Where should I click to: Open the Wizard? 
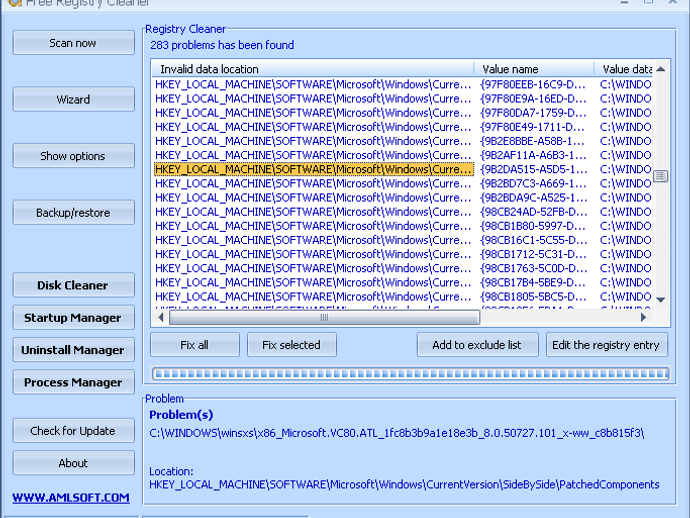73,99
